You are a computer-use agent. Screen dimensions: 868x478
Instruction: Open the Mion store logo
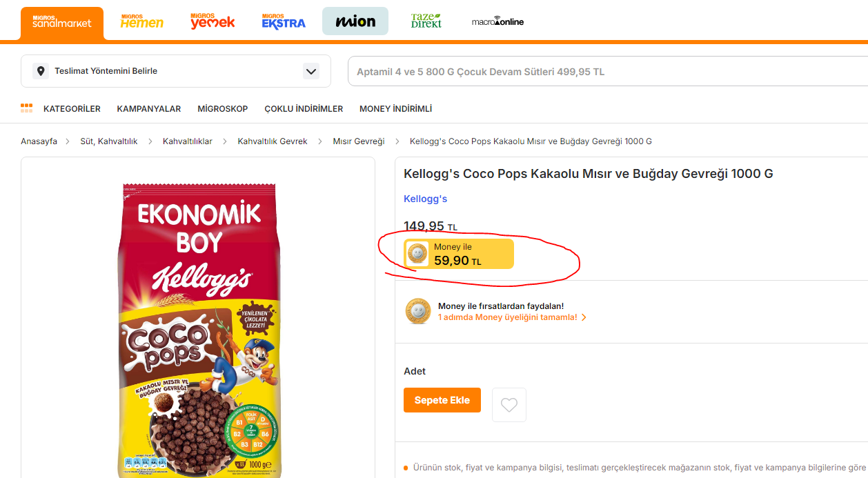[x=355, y=21]
